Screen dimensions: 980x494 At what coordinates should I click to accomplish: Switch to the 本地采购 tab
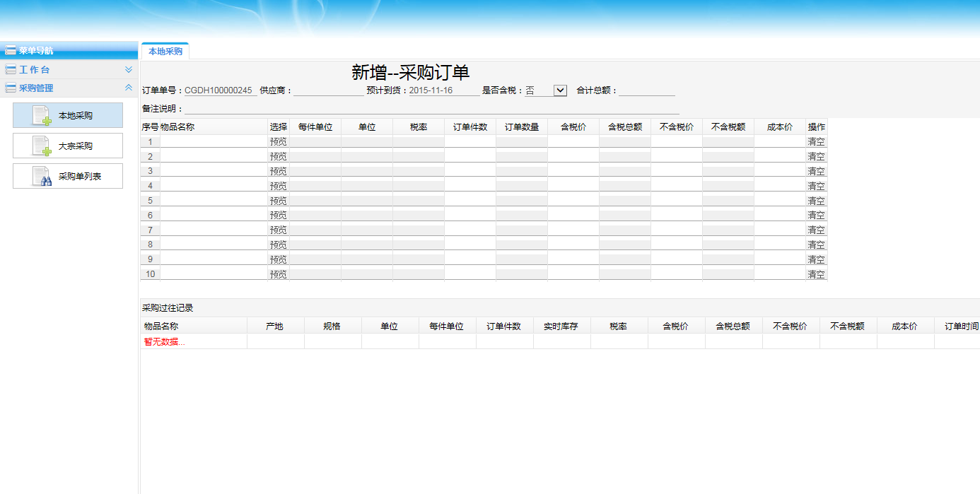165,51
